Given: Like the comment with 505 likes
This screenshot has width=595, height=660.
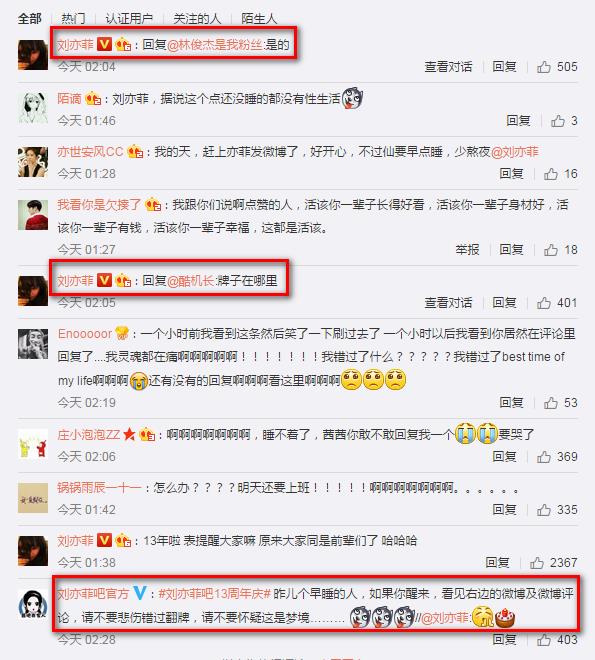Looking at the screenshot, I should tap(544, 67).
